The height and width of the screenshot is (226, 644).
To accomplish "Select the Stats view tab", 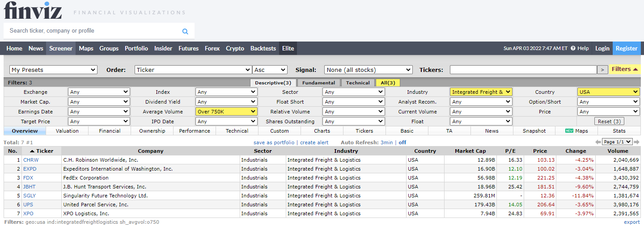I will [619, 131].
